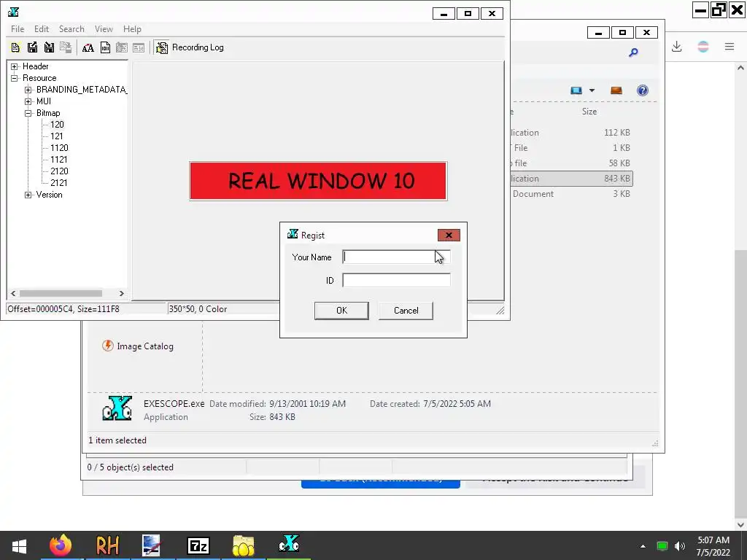Click the preview pane icon in Explorer

tap(616, 90)
